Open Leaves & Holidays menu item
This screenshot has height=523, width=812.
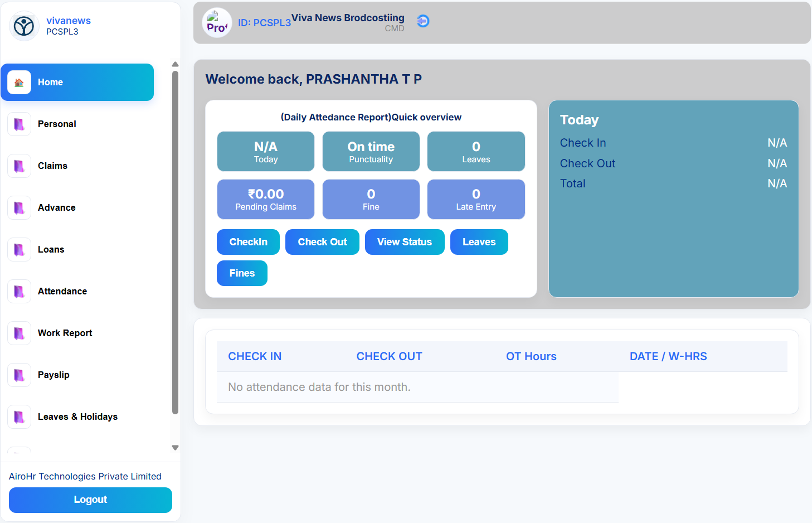(77, 417)
